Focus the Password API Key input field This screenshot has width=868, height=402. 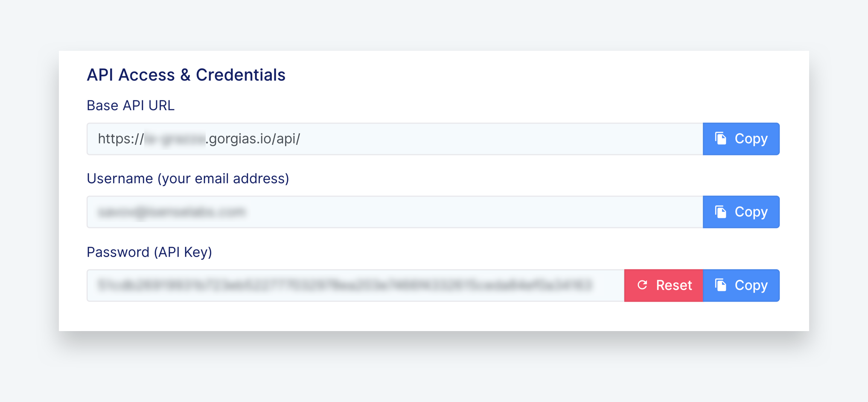point(355,285)
